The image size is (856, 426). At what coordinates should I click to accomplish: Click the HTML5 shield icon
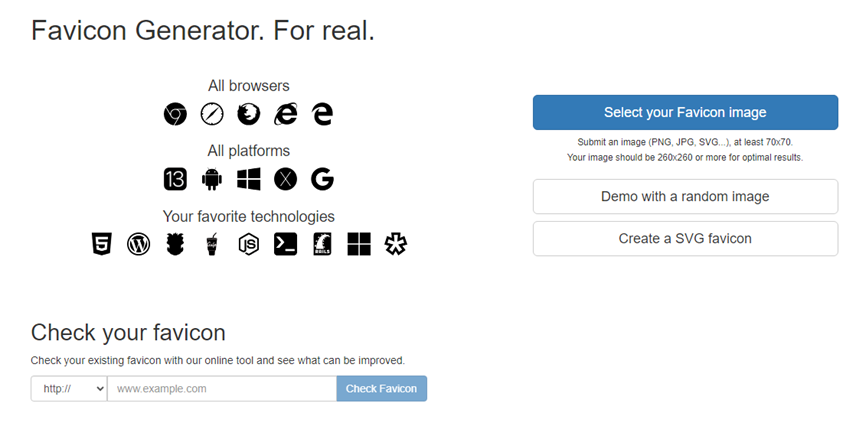point(102,244)
